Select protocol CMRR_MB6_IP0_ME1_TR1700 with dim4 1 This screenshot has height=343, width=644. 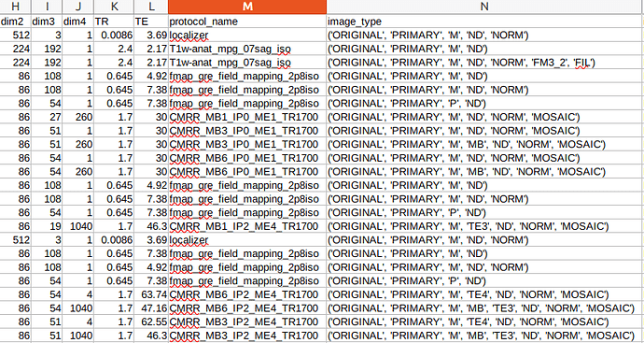click(247, 158)
